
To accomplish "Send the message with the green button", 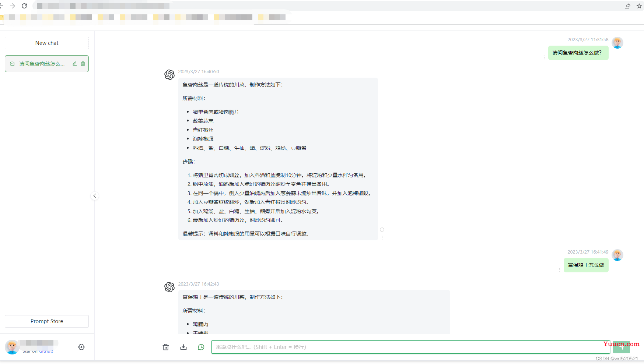I will point(621,347).
